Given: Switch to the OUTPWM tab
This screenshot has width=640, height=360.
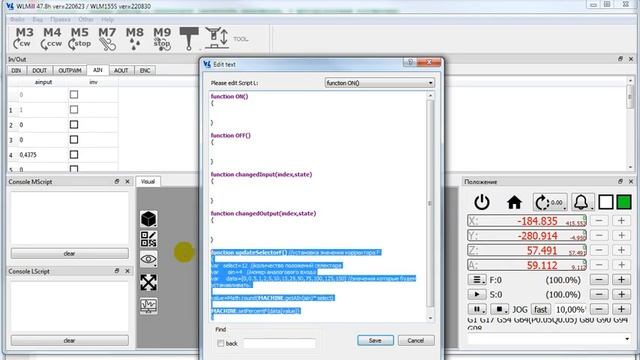Looking at the screenshot, I should tap(70, 71).
